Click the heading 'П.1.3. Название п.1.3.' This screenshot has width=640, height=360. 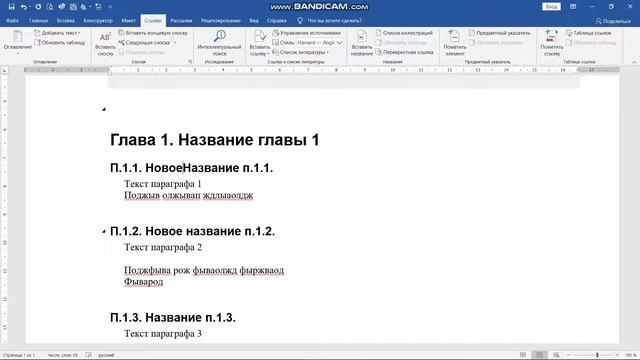tap(173, 318)
